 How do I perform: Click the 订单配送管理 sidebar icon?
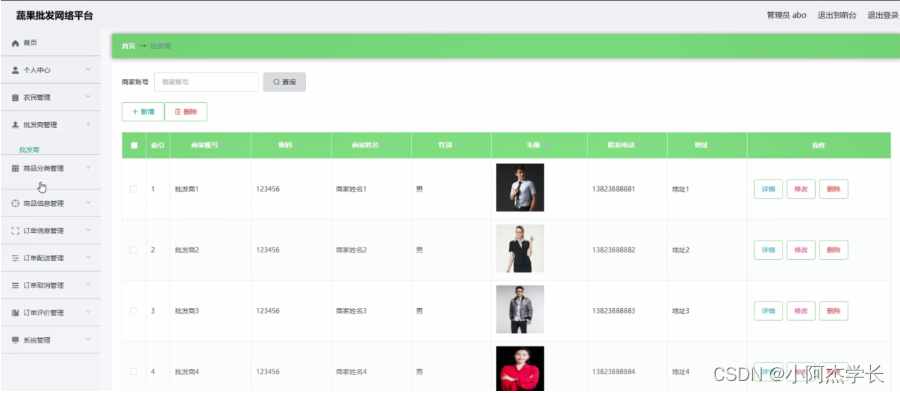(15, 258)
